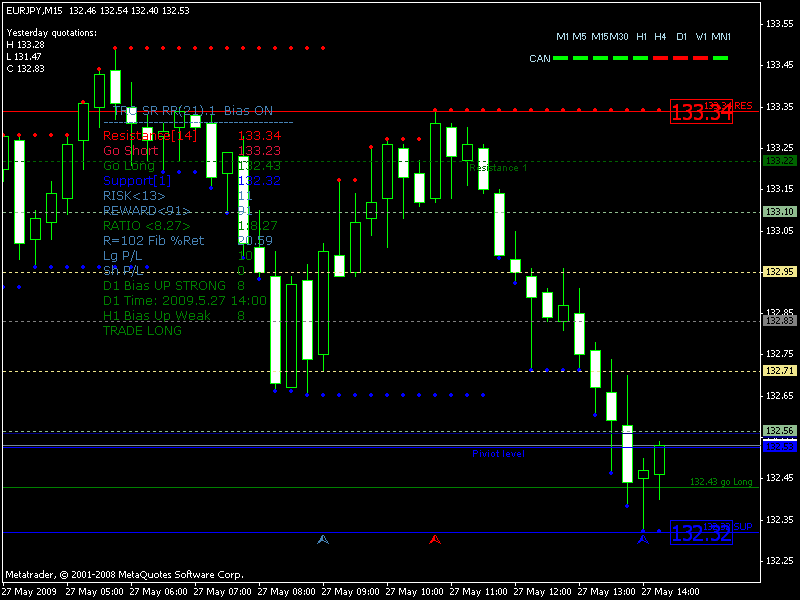800x600 pixels.
Task: Click the '27 May 11:00' time label
Action: point(479,592)
